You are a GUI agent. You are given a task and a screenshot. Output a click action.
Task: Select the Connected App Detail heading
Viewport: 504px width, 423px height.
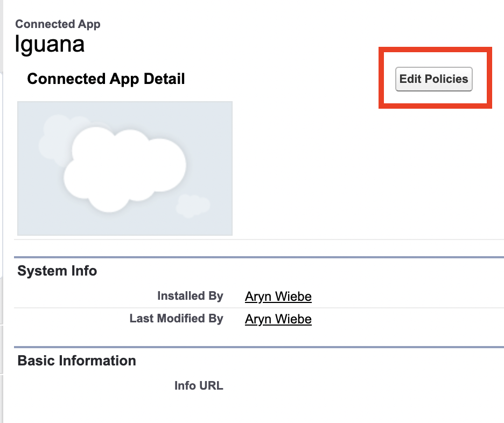[x=106, y=79]
